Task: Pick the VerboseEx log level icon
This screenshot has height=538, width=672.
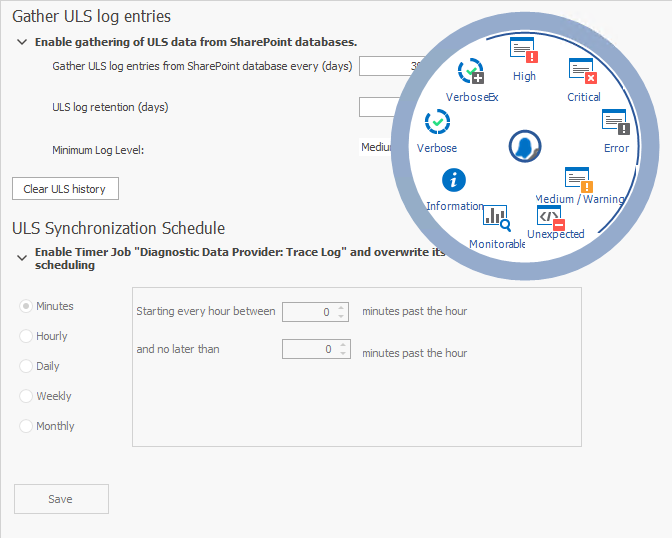Action: pos(470,72)
